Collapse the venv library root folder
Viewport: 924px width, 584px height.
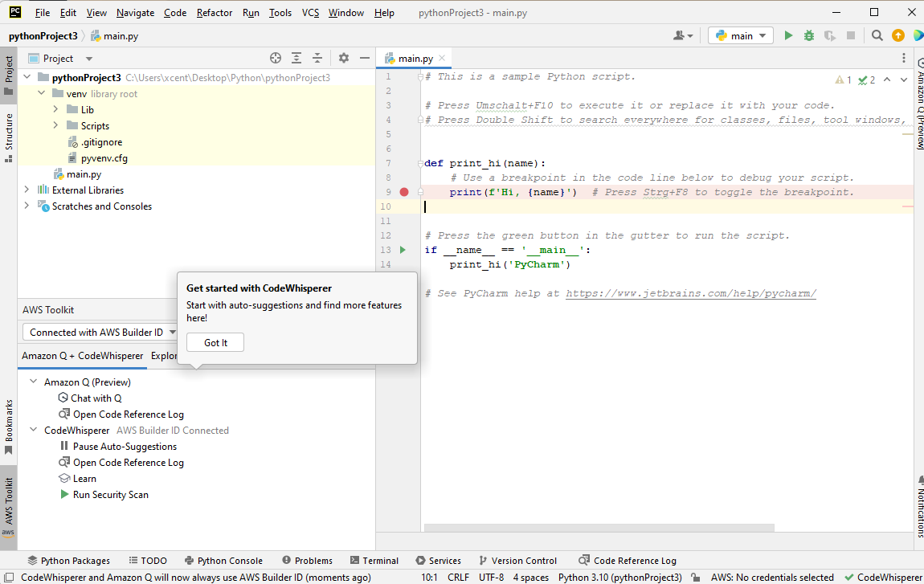pyautogui.click(x=41, y=93)
